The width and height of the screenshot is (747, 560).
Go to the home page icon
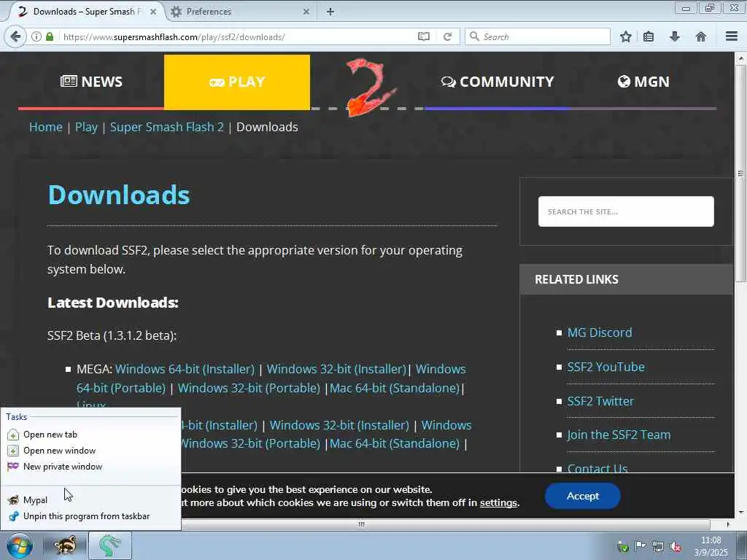[x=701, y=36]
